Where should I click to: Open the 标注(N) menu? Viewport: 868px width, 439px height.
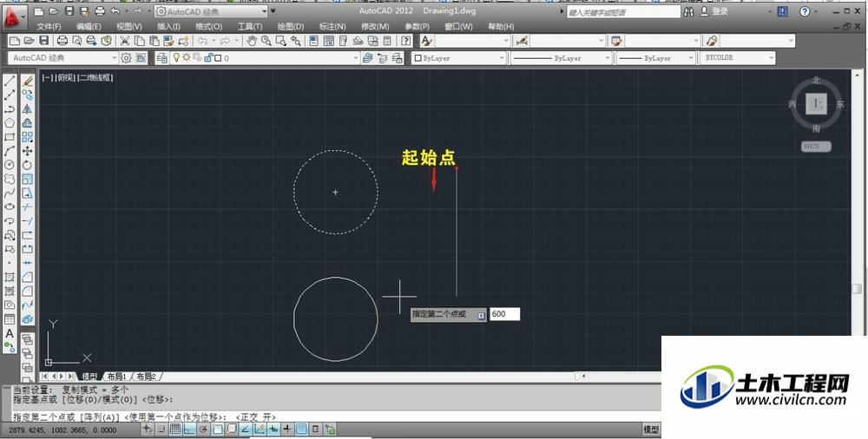click(332, 27)
